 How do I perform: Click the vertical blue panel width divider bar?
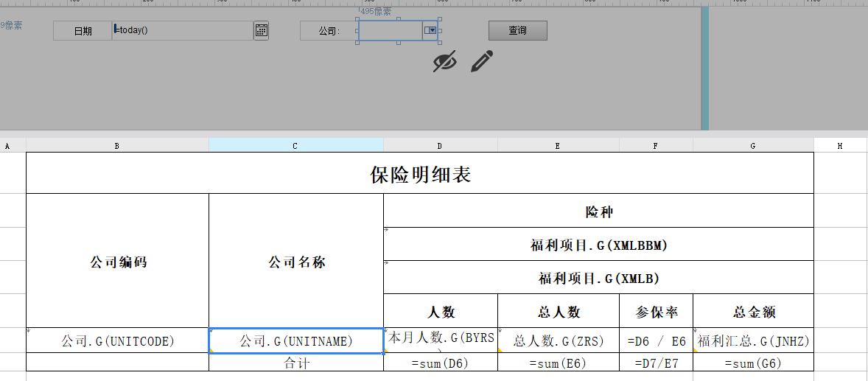pyautogui.click(x=704, y=68)
